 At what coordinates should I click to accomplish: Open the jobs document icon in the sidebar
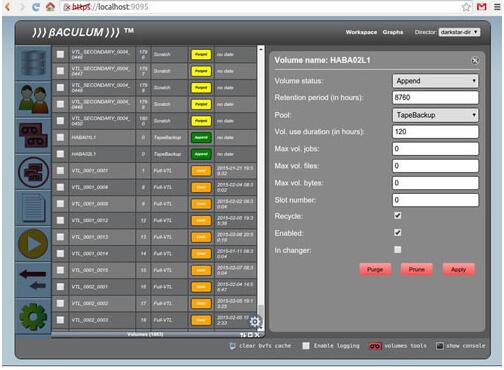(33, 208)
